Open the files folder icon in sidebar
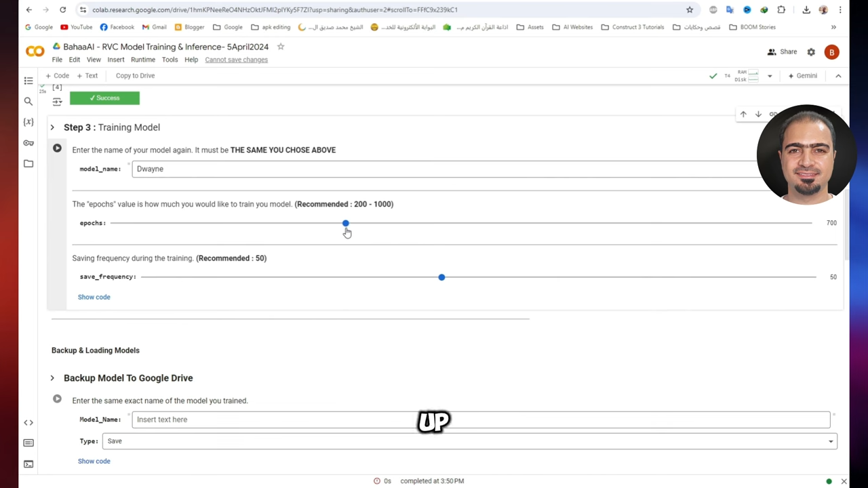 pyautogui.click(x=28, y=163)
